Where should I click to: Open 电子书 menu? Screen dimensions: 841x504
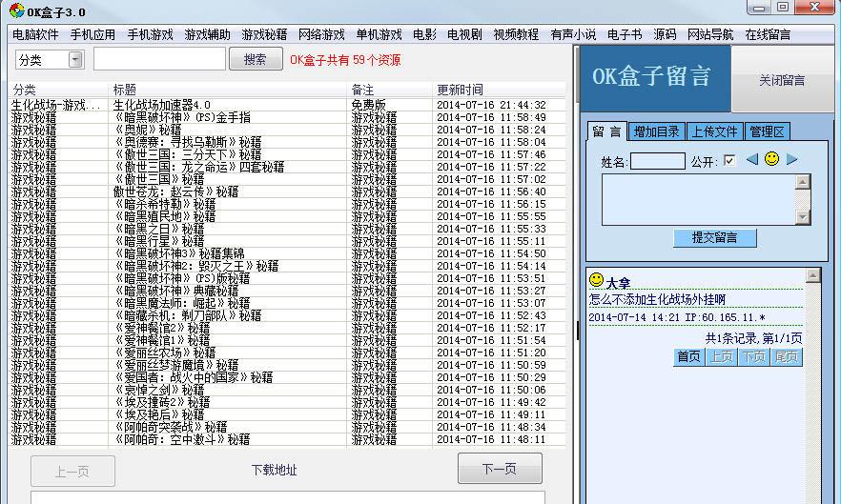[x=625, y=35]
